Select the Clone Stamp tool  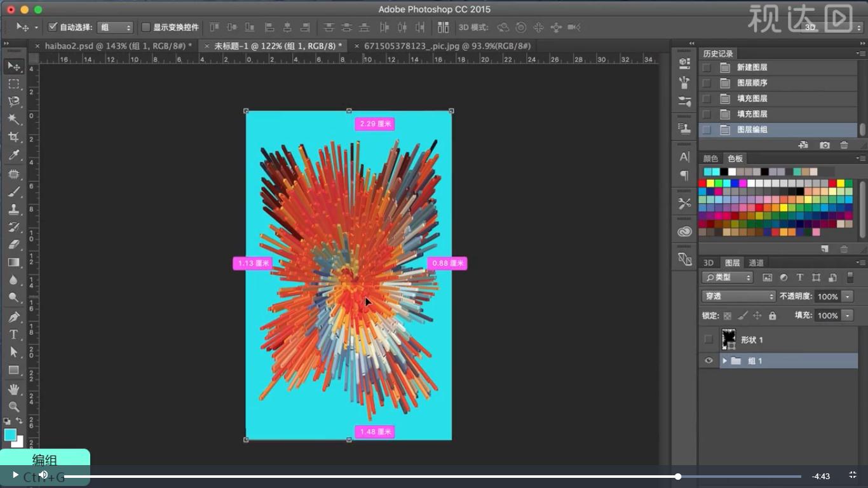pyautogui.click(x=13, y=209)
